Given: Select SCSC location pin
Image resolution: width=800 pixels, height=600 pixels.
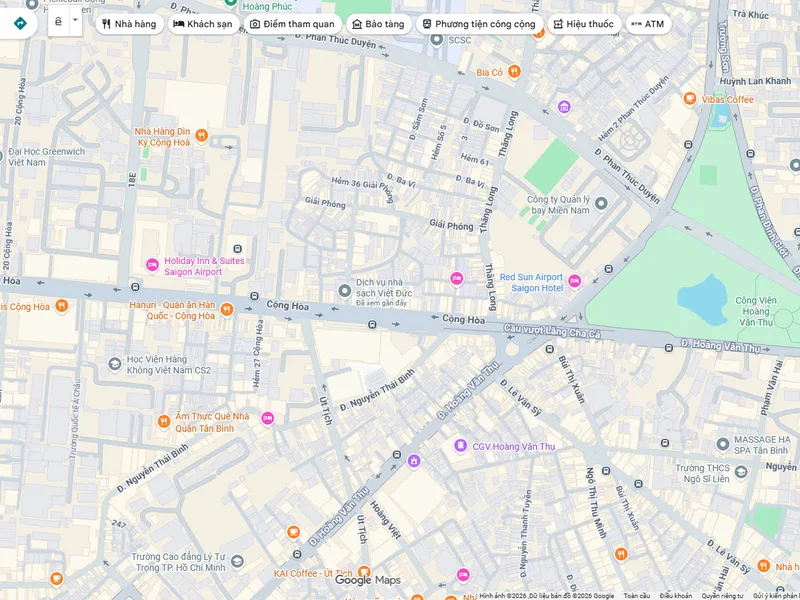Looking at the screenshot, I should [436, 39].
